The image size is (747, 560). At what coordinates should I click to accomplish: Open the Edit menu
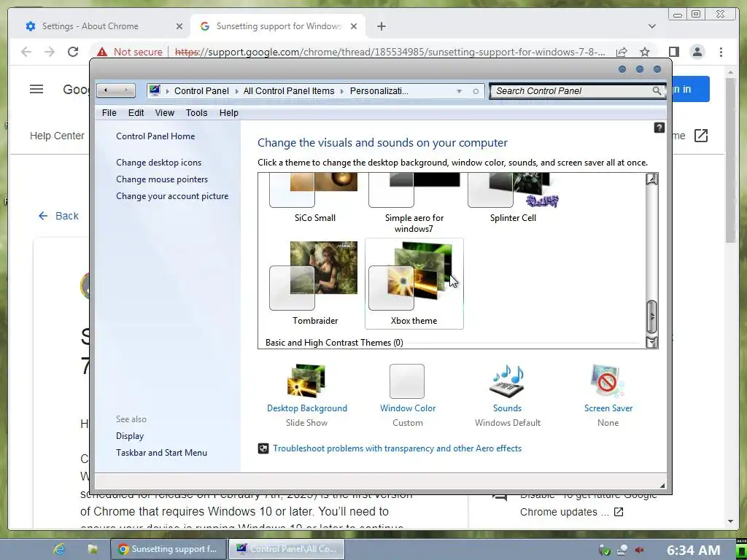pos(136,113)
